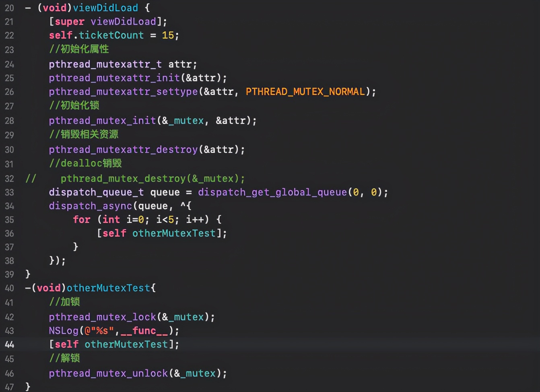
Task: Click the NSLog function call
Action: click(64, 330)
